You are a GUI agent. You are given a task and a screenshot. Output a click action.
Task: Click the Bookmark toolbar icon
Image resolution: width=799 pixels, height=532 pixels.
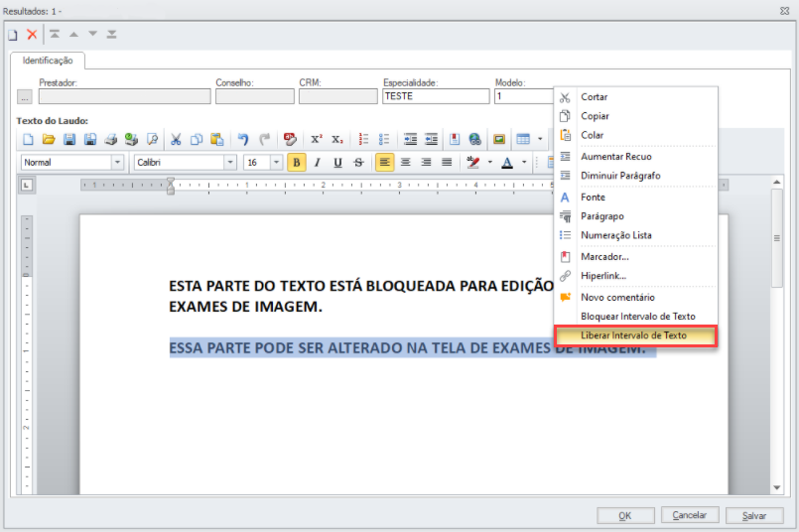[x=455, y=139]
